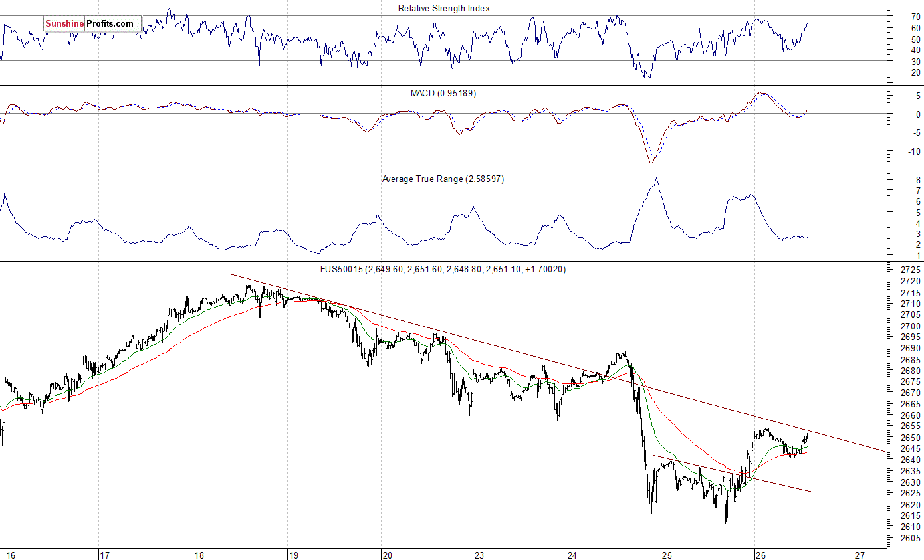Viewport: 924px width, 560px height.
Task: Click date label 24 on time axis
Action: coord(572,554)
